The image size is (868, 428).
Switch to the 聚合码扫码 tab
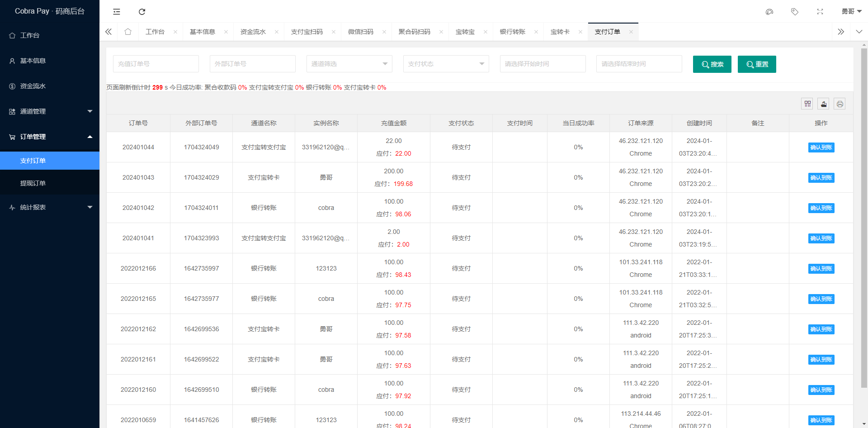tap(415, 32)
